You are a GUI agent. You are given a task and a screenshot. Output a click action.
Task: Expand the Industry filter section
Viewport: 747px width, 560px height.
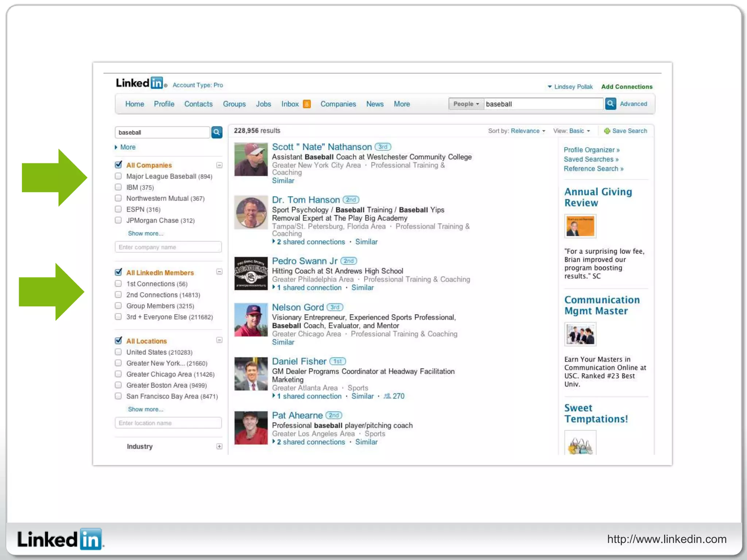219,446
